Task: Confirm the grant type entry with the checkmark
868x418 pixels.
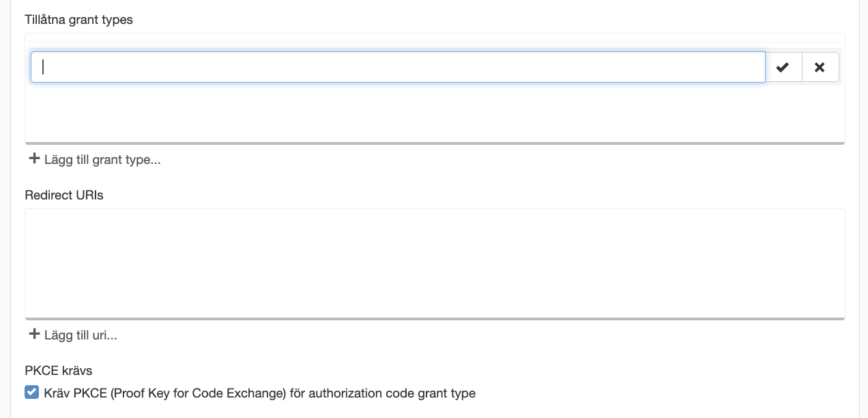Action: tap(783, 67)
